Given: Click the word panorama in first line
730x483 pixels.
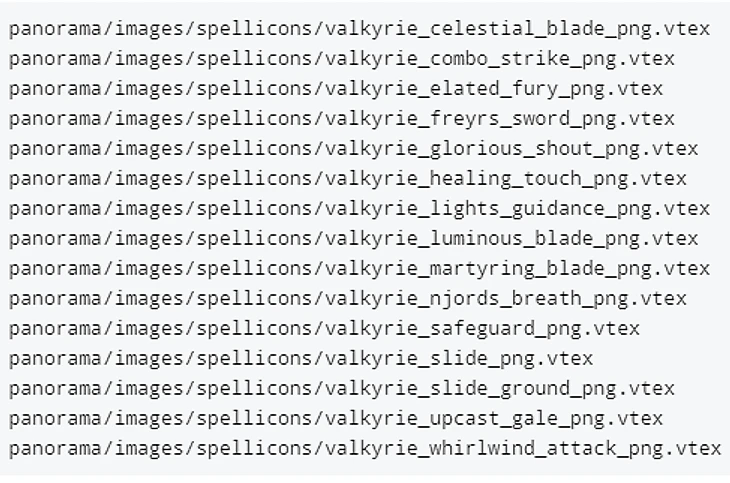Looking at the screenshot, I should coord(55,30).
